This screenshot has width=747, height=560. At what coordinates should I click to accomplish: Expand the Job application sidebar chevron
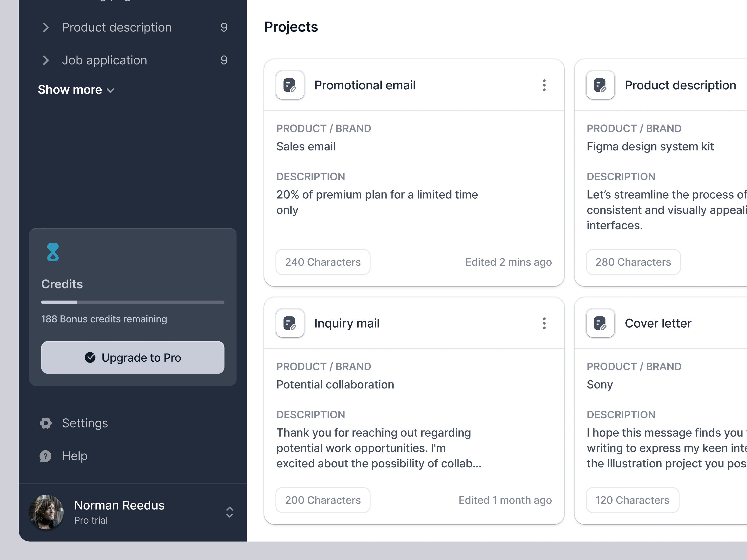click(46, 60)
